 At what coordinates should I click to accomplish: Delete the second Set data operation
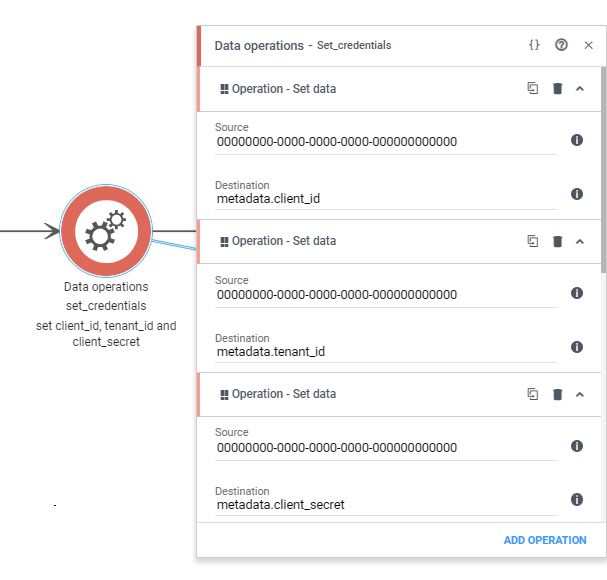[557, 241]
